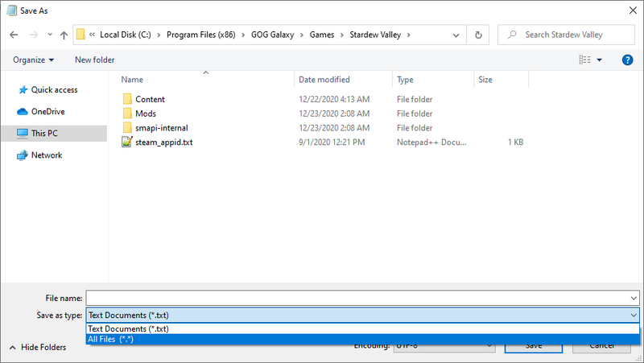
Task: Expand the chevron after GOG Galaxy
Action: point(301,35)
